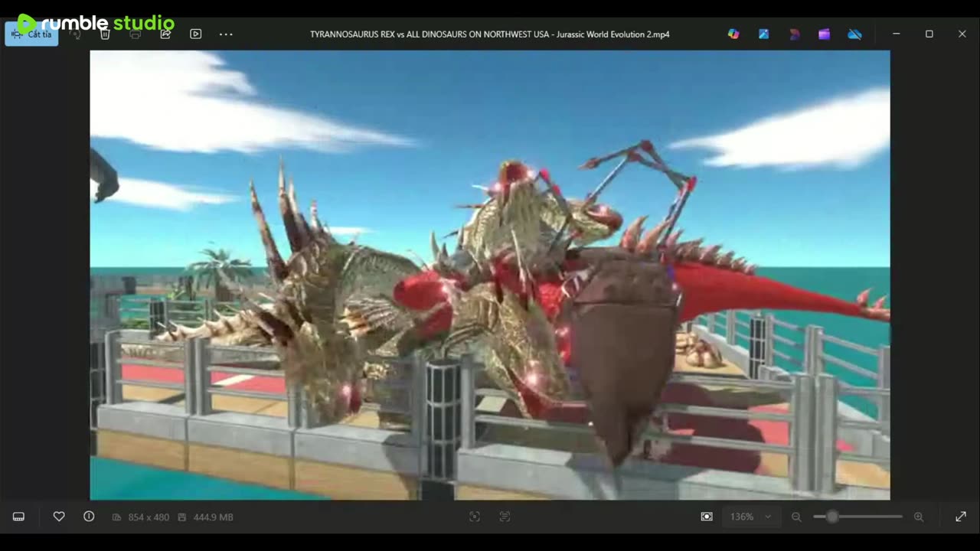Enter full screen with the expand arrows icon
The width and height of the screenshot is (980, 551).
[x=961, y=517]
